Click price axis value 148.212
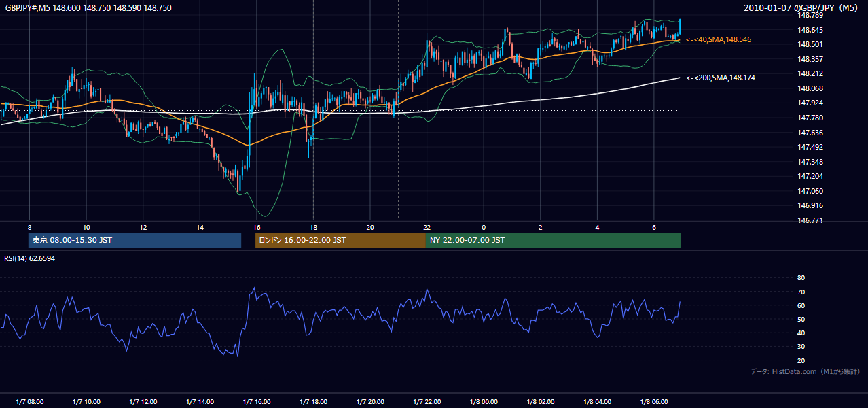The width and height of the screenshot is (868, 408). click(x=810, y=73)
